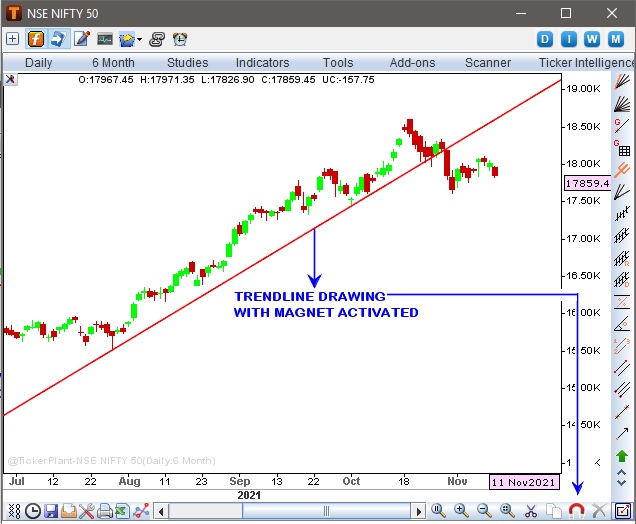Select the percent retracement lines tool
Screen dimensions: 636x524
coord(622,302)
